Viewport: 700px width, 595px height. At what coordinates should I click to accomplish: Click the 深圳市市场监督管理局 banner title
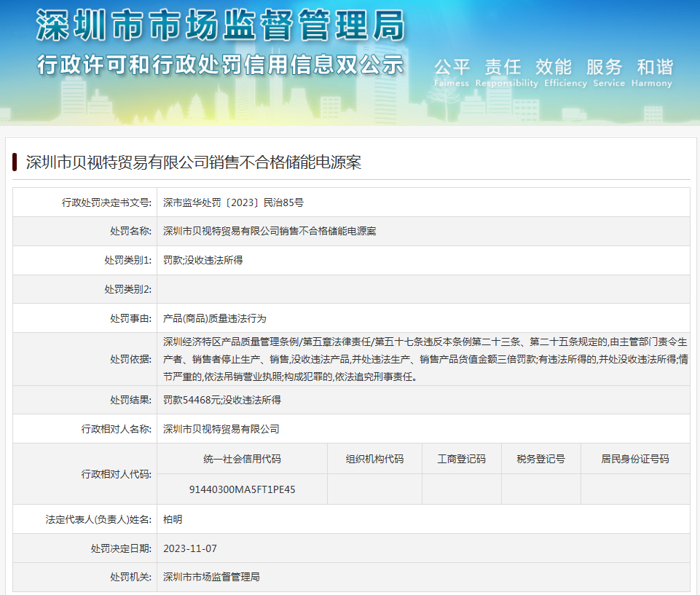(x=220, y=27)
